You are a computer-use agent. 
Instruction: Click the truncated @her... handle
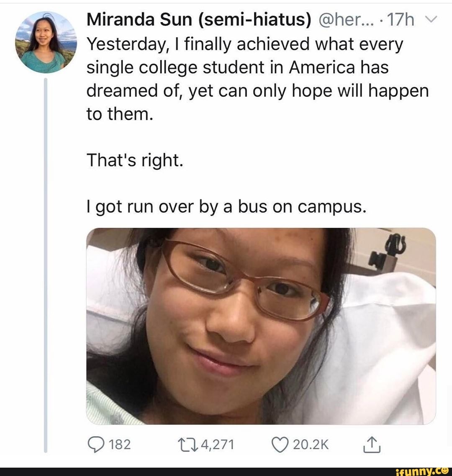339,21
